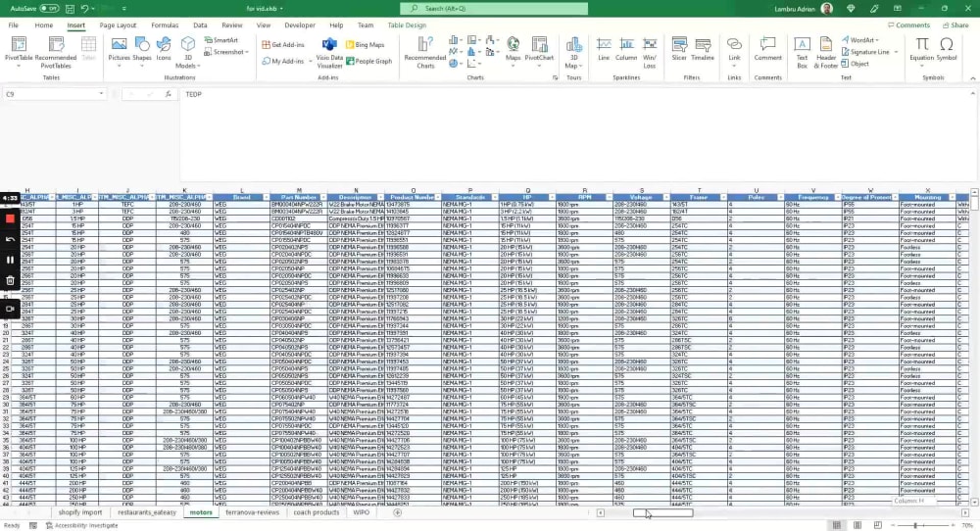980x531 pixels.
Task: Open Header & Footer
Action: click(x=825, y=53)
